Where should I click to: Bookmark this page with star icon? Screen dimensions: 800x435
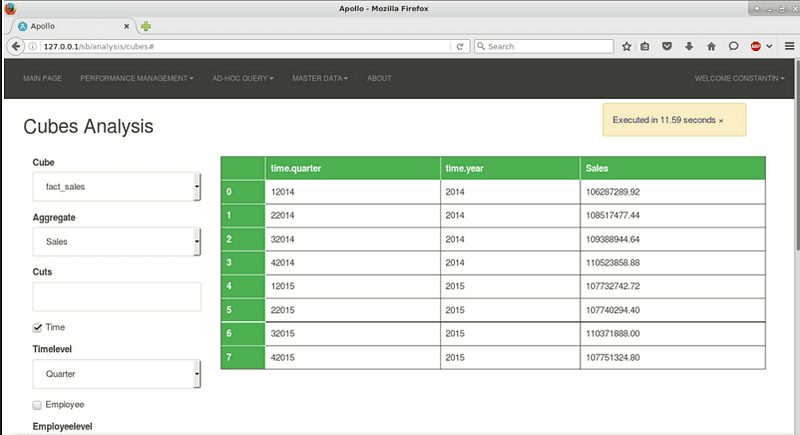[627, 46]
